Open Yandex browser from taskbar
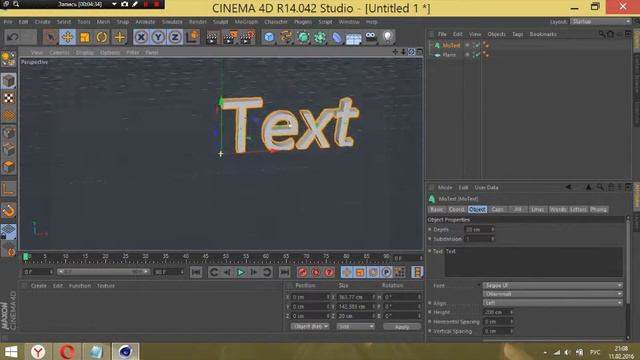 point(38,352)
